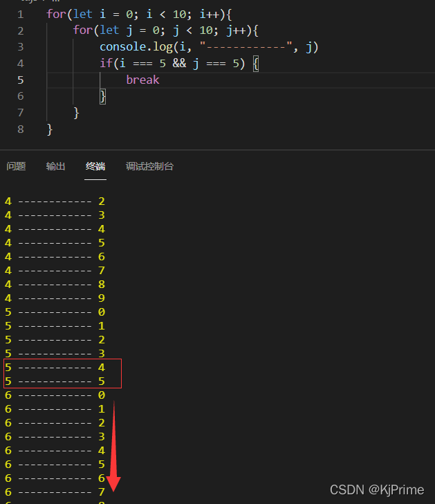The image size is (435, 504).
Task: Click the if condition on line 4
Action: [179, 63]
